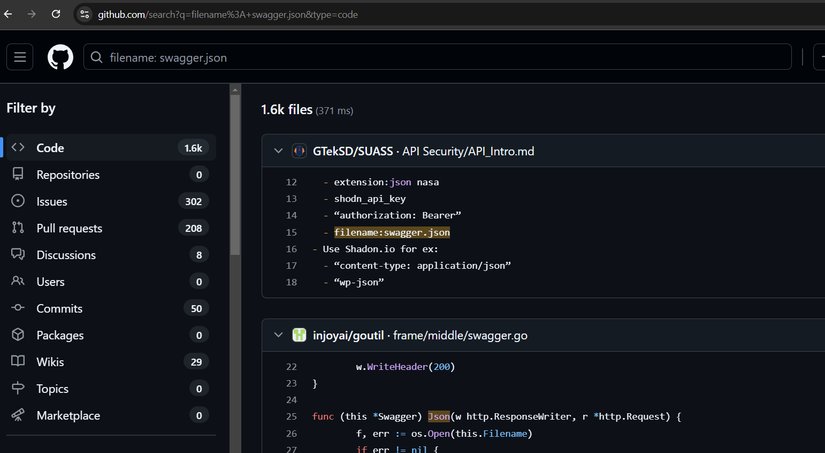The image size is (825, 453).
Task: Reload the page
Action: coord(56,14)
